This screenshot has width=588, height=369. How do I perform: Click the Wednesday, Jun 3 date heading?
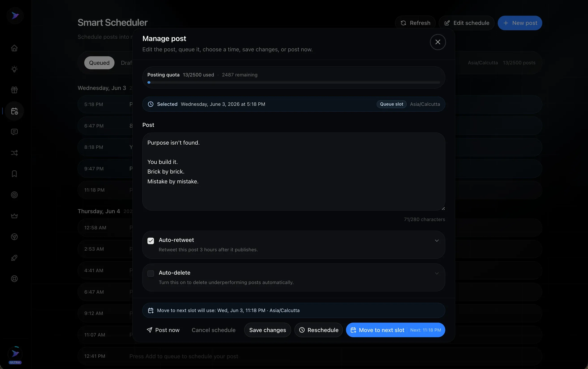(x=102, y=88)
